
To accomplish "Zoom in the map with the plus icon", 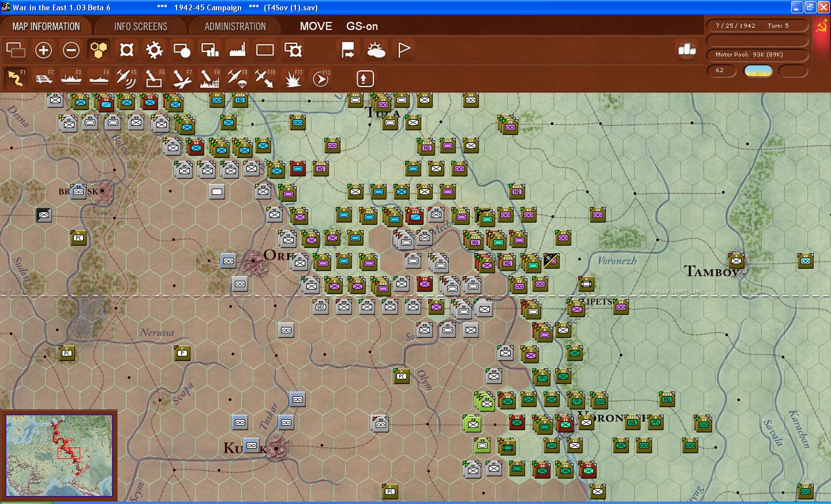I will [43, 50].
